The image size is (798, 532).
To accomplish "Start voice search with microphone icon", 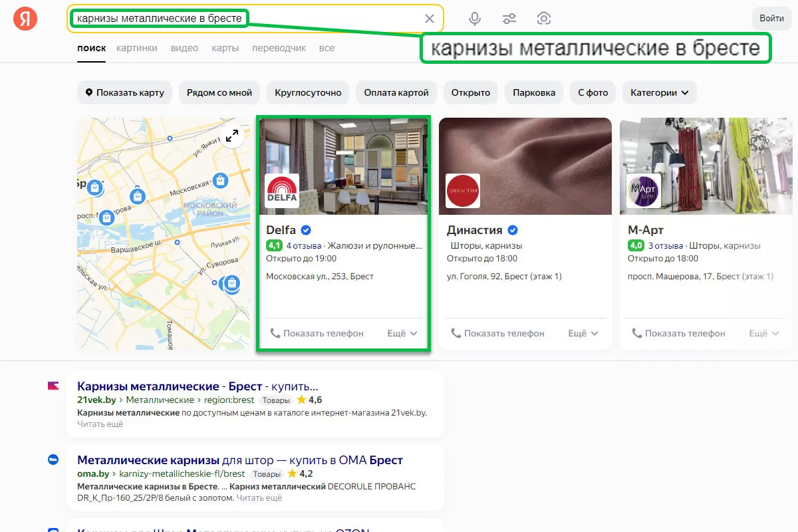I will tap(475, 19).
